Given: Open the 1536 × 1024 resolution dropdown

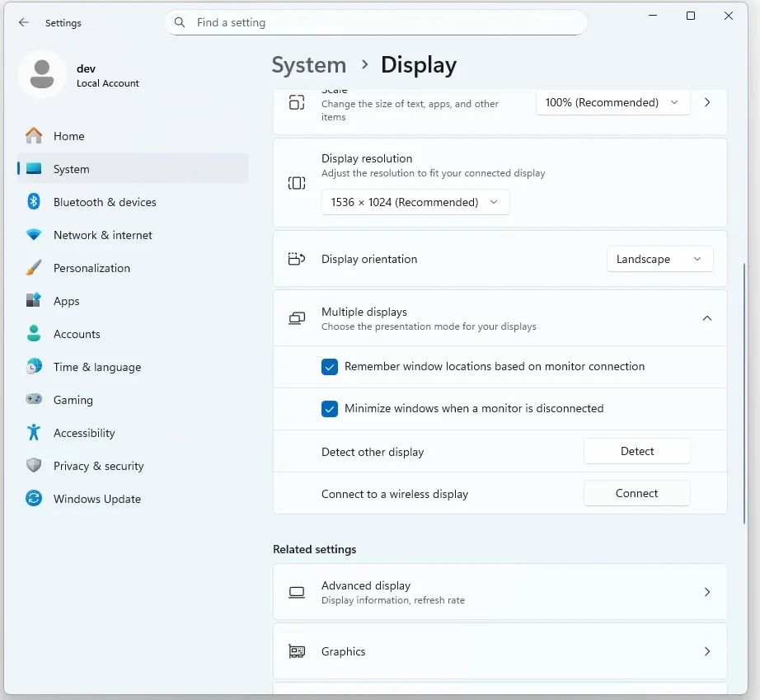Looking at the screenshot, I should [x=415, y=202].
